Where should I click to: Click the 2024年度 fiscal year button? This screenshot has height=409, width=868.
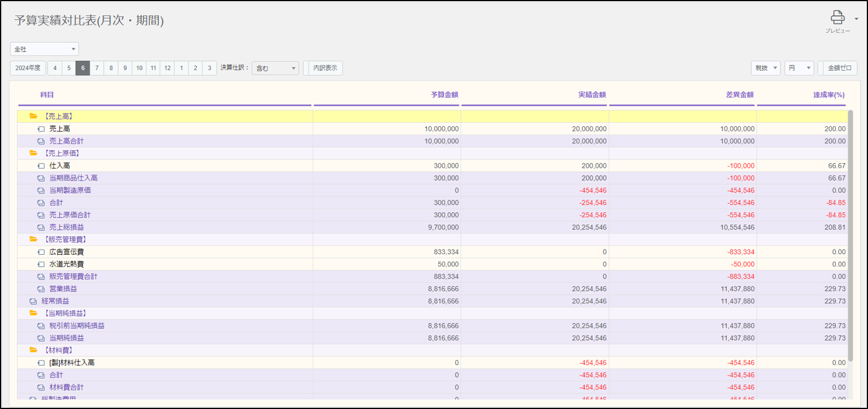[28, 68]
